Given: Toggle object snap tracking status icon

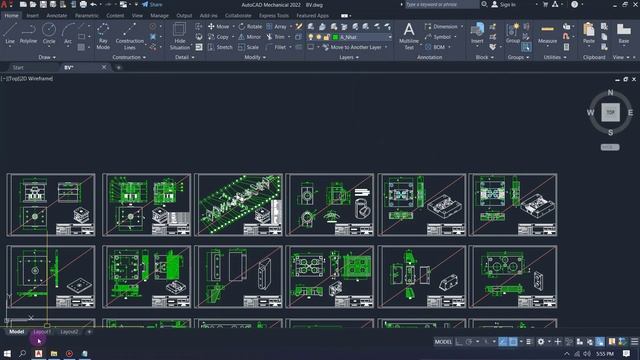Looking at the screenshot, I should coord(503,342).
